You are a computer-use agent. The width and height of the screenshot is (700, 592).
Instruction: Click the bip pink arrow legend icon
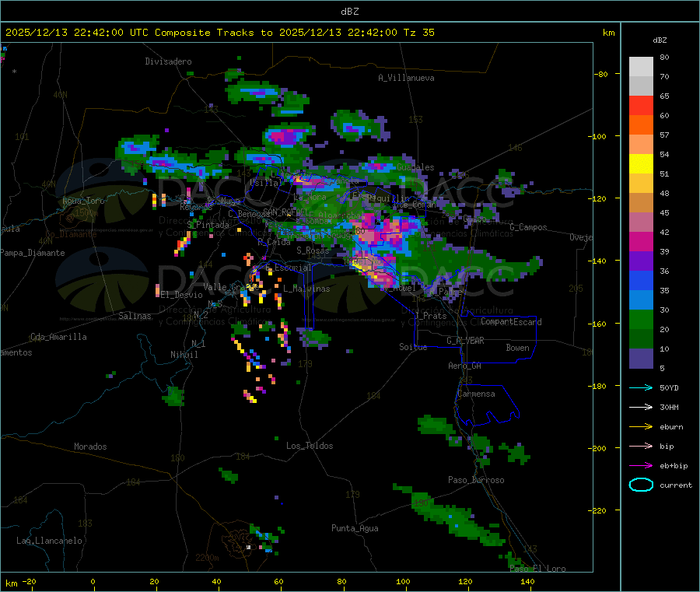641,446
